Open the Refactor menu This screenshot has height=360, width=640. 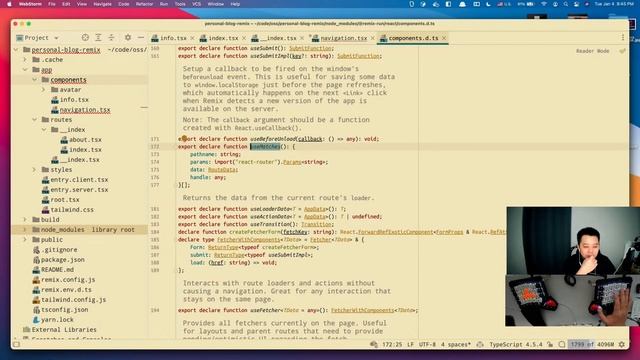(x=144, y=4)
